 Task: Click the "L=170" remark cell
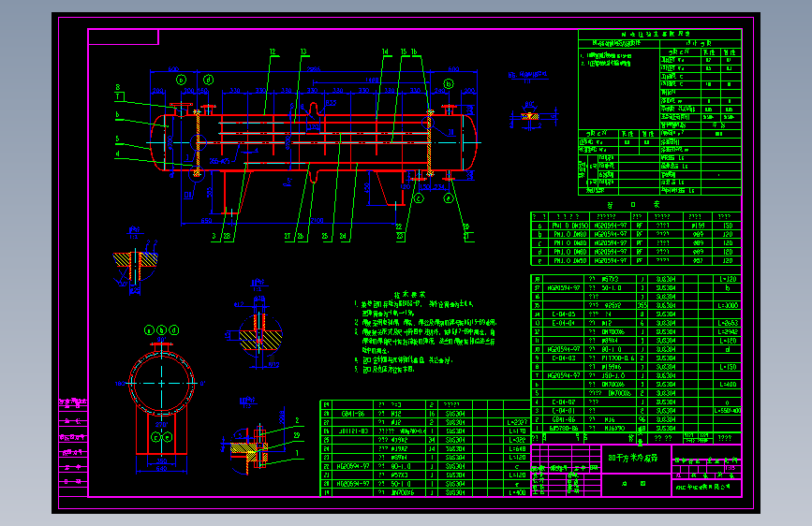[517, 431]
